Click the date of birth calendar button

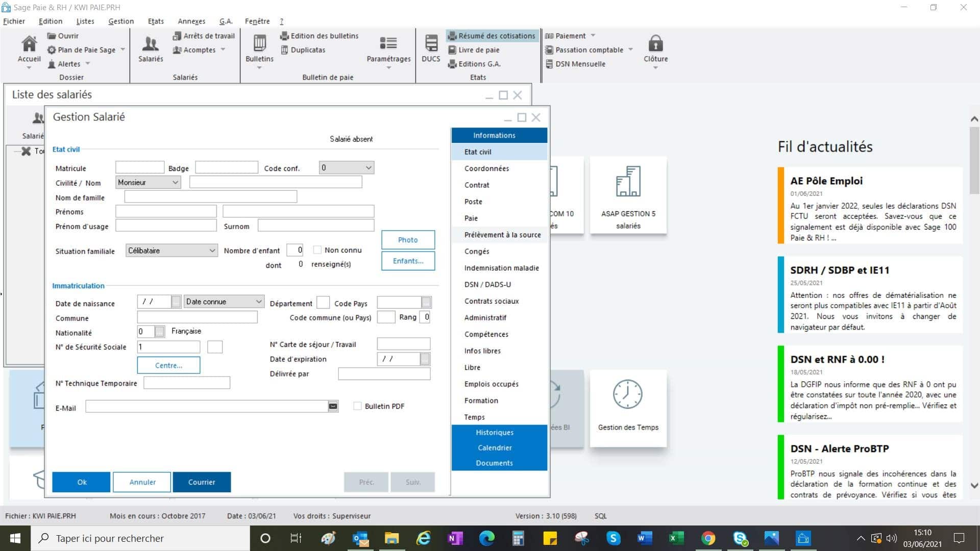pos(176,302)
